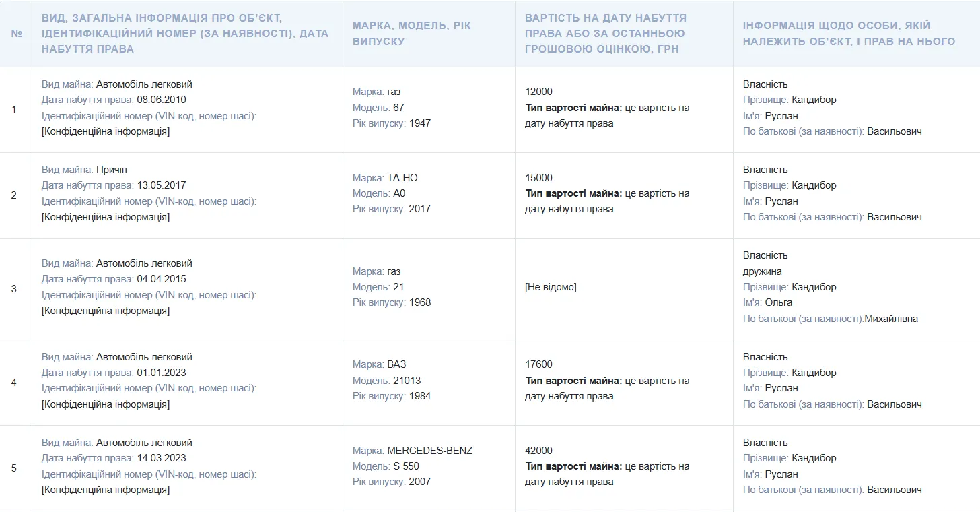Click the value 17600 in row four
The width and height of the screenshot is (980, 512).
[x=538, y=364]
